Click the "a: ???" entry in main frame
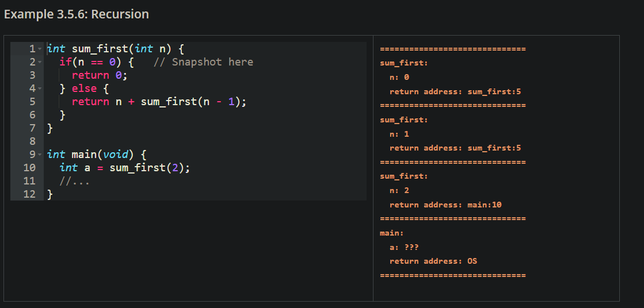This screenshot has height=308, width=644. pyautogui.click(x=404, y=248)
